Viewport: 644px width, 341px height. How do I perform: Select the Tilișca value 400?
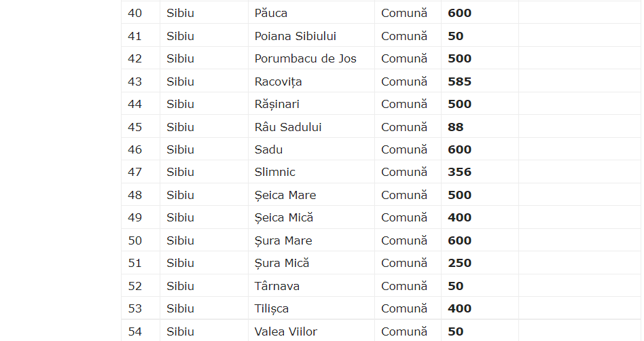[x=459, y=308]
